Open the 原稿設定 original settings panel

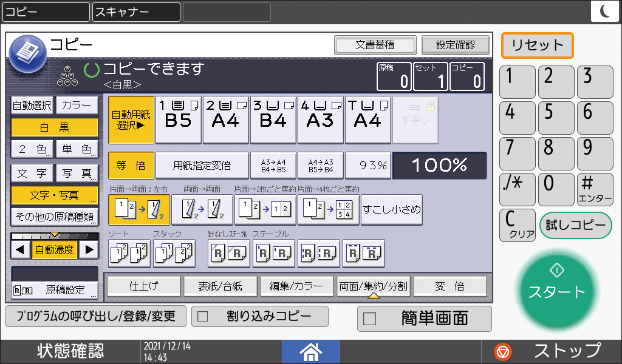coord(52,289)
